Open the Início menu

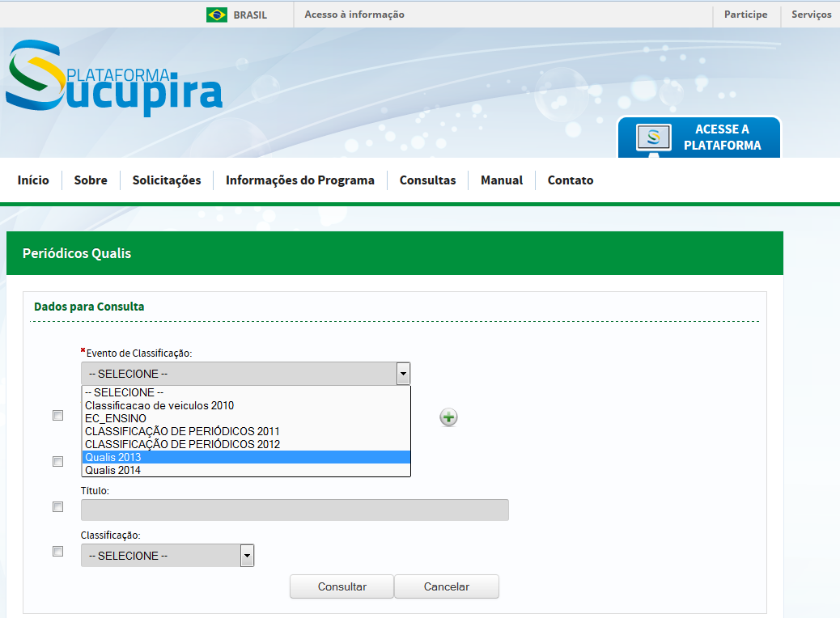[x=33, y=180]
